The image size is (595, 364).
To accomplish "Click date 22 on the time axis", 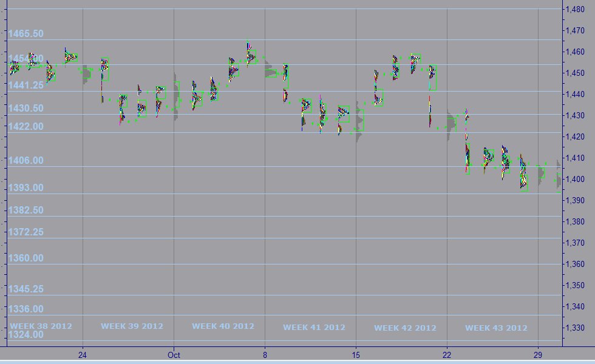I will click(447, 354).
